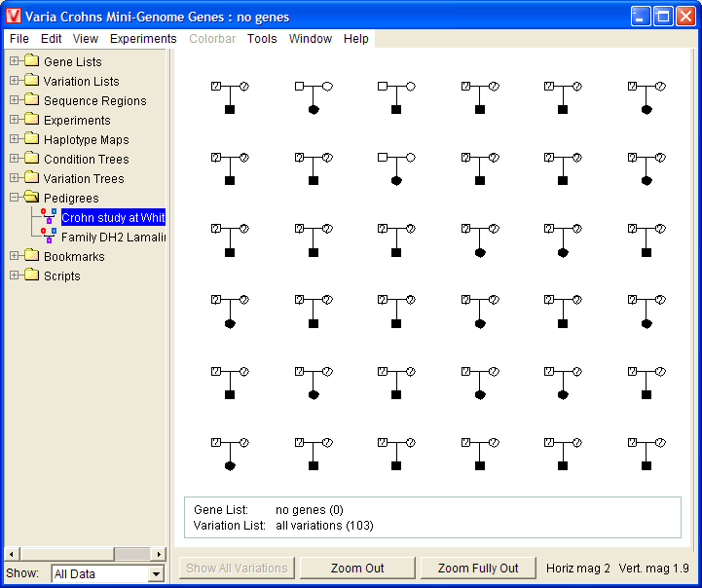The width and height of the screenshot is (702, 588).
Task: Open the Help menu
Action: pyautogui.click(x=356, y=39)
